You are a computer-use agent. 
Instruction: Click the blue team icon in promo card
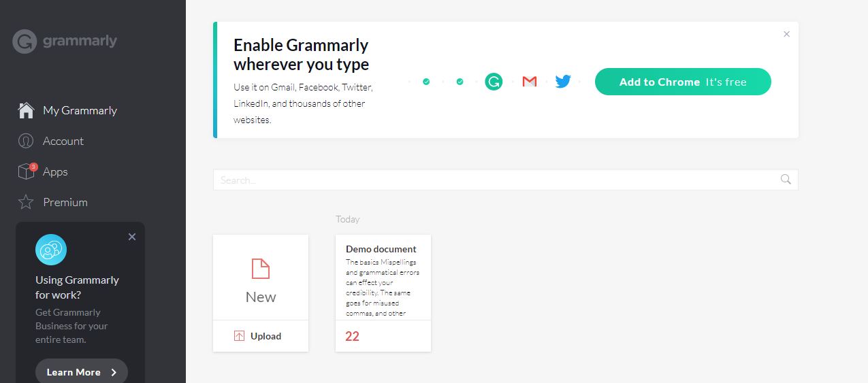point(51,250)
